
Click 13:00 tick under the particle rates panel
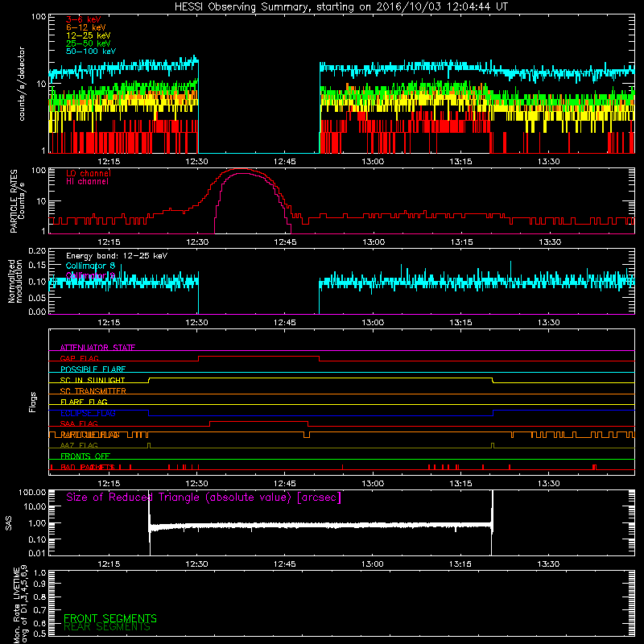pos(374,242)
